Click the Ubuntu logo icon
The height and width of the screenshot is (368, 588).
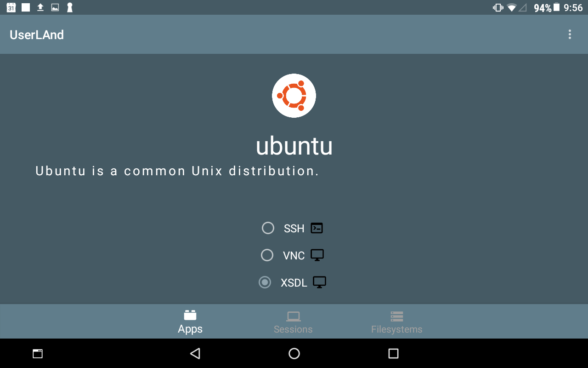tap(294, 95)
